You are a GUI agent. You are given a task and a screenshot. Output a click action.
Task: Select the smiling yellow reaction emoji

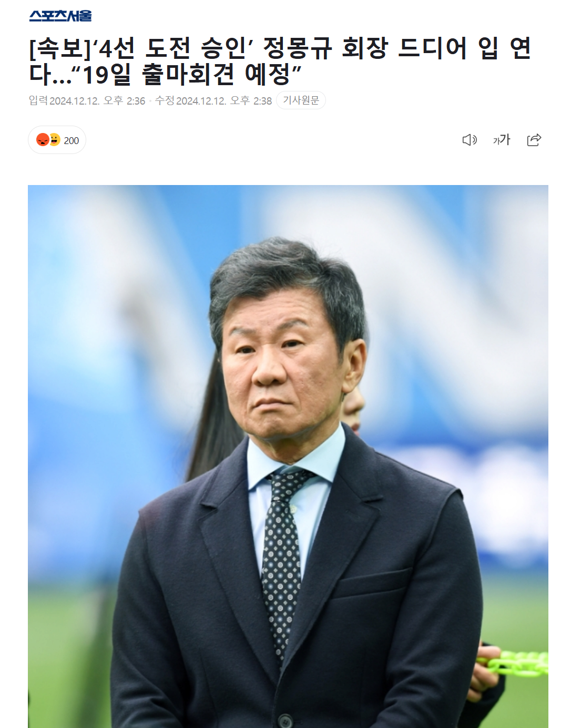pyautogui.click(x=55, y=140)
